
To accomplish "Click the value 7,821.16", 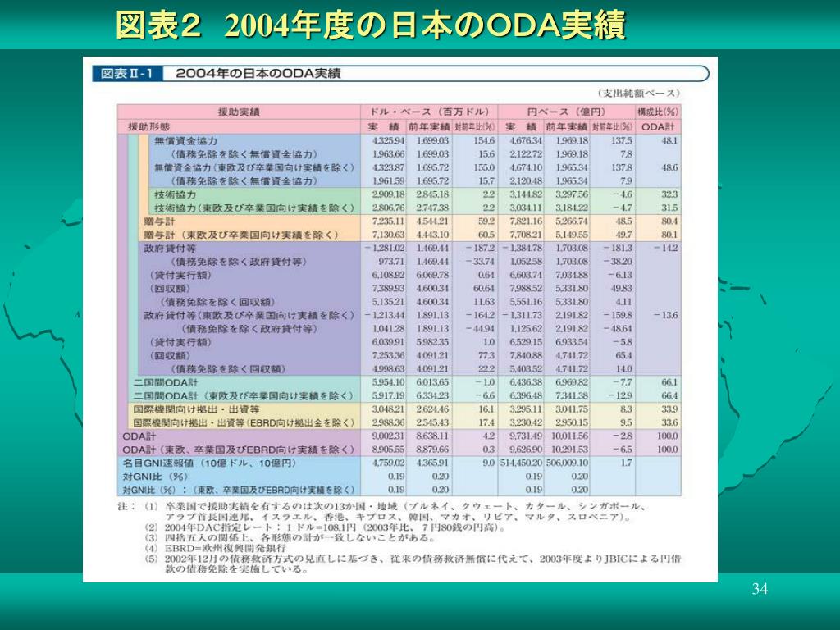I will [x=526, y=221].
